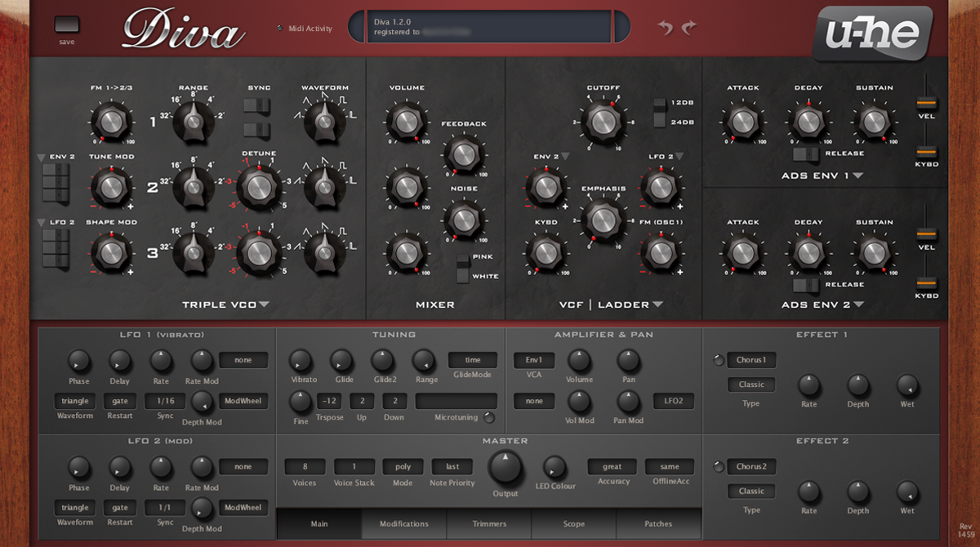Switch to the Scope tab

[573, 523]
